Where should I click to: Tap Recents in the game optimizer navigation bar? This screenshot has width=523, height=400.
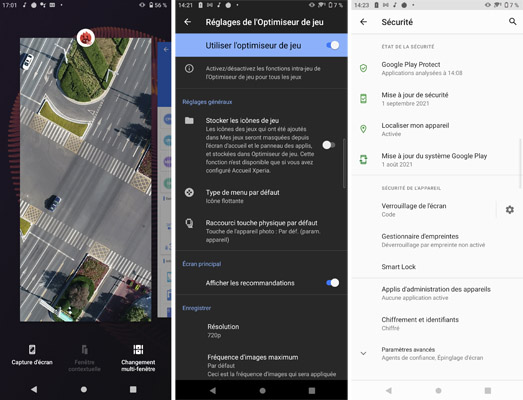point(312,390)
